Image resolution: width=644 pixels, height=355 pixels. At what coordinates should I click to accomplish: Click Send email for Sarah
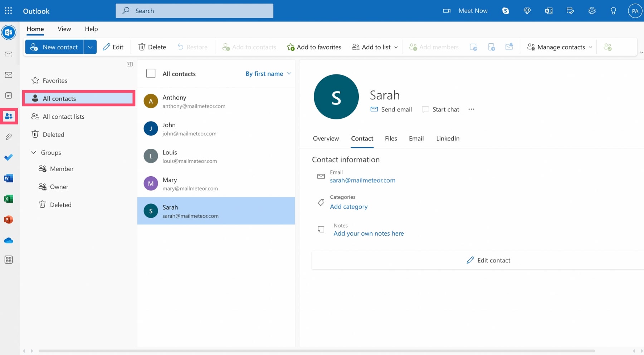(391, 109)
